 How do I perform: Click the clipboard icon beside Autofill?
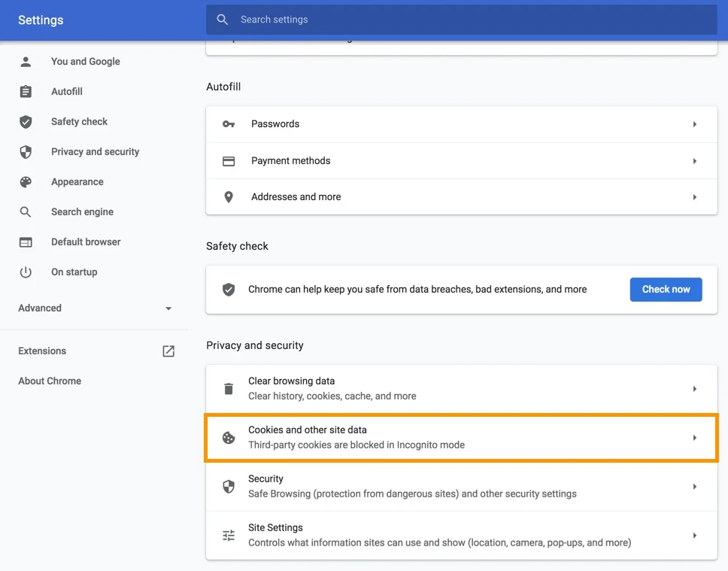26,92
